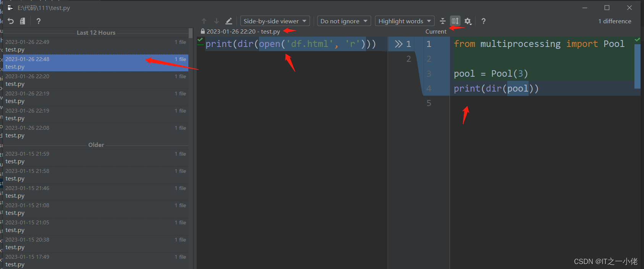The image size is (644, 269).
Task: Select revision 2023-01-26 22:48
Action: [x=95, y=63]
